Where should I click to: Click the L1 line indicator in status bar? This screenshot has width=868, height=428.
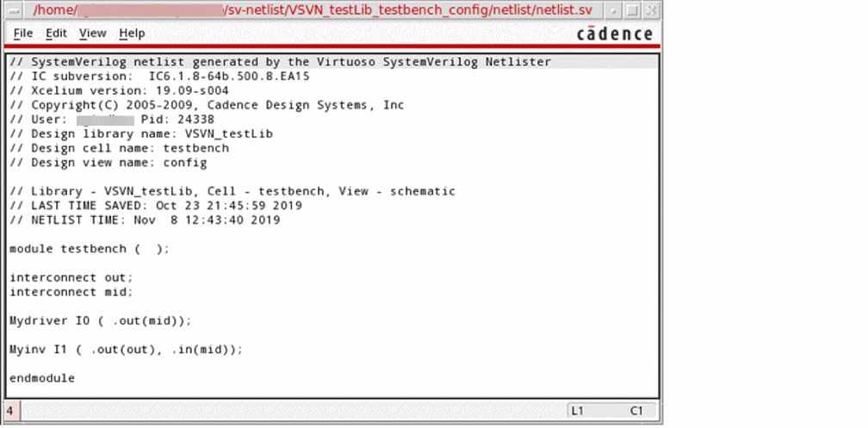click(577, 411)
